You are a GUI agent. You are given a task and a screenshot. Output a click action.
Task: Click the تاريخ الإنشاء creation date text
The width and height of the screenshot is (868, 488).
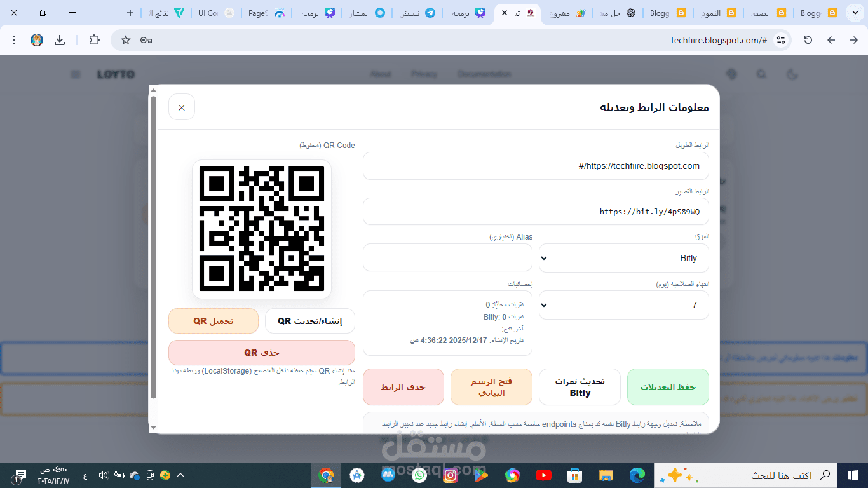click(467, 341)
